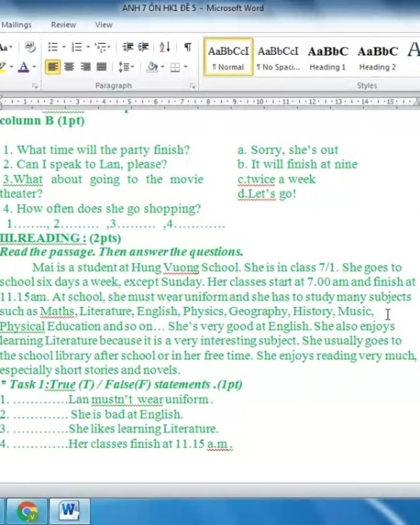Image resolution: width=420 pixels, height=525 pixels.
Task: Open the numbering library dropdown arrow
Action: [88, 48]
